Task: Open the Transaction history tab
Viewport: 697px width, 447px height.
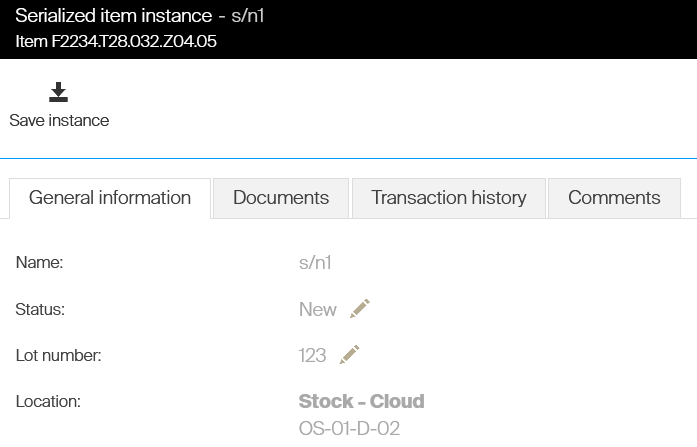Action: pos(448,198)
